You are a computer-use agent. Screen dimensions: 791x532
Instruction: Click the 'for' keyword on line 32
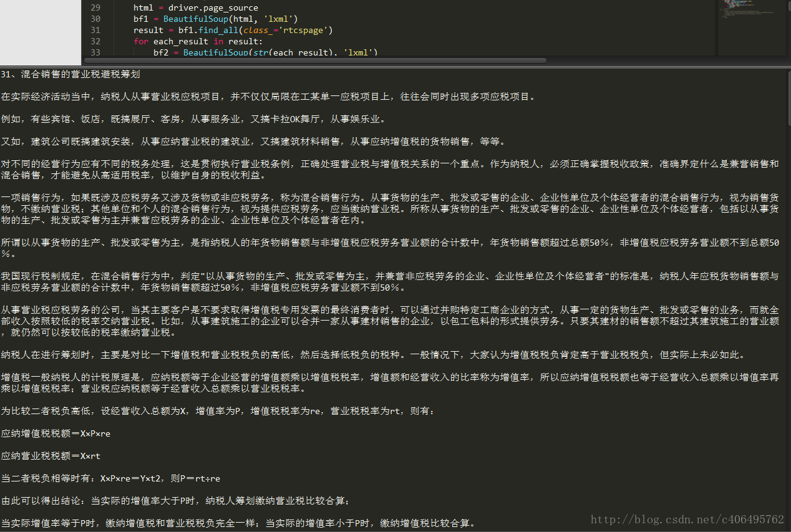point(141,41)
